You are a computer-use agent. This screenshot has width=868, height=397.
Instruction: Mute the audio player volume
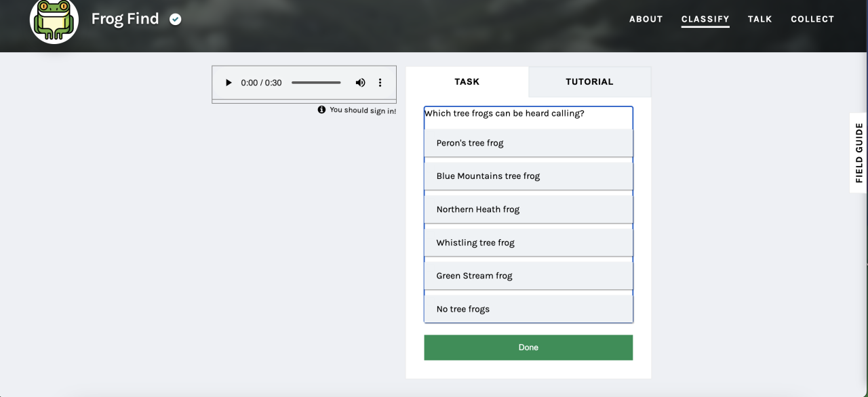[360, 83]
